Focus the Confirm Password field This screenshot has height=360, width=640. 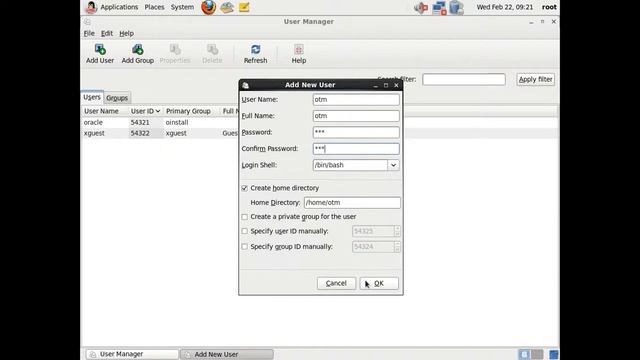click(x=356, y=149)
